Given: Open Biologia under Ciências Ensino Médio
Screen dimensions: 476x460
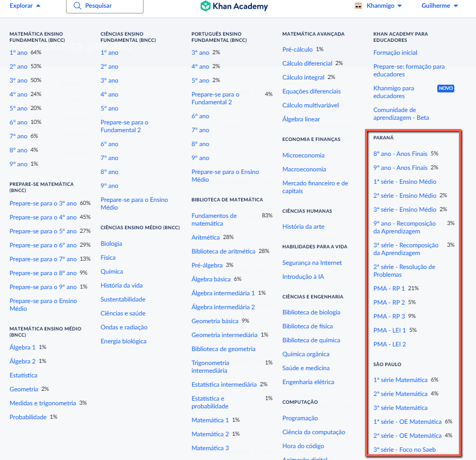Looking at the screenshot, I should click(112, 244).
